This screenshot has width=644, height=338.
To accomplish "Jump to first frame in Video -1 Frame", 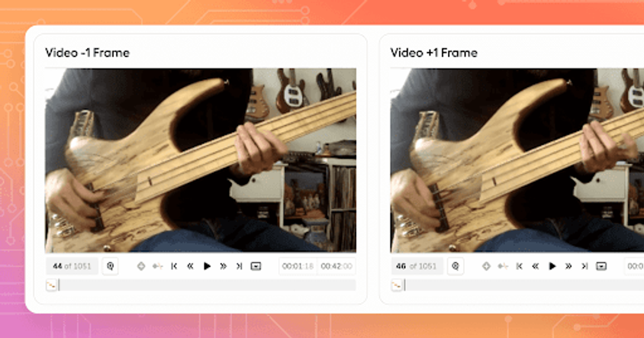I will pos(174,266).
